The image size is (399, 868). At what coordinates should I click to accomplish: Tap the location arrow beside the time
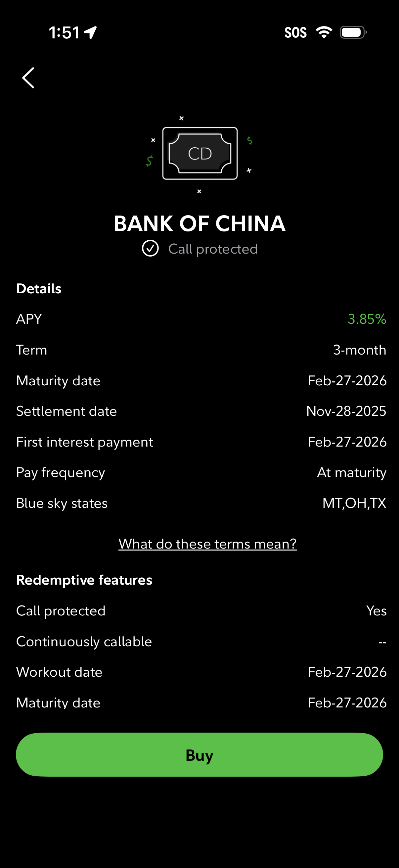91,33
